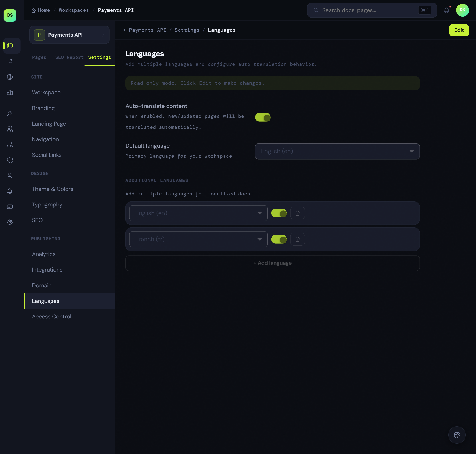Expand the Payments API workspace switcher
The width and height of the screenshot is (476, 454).
coord(69,35)
